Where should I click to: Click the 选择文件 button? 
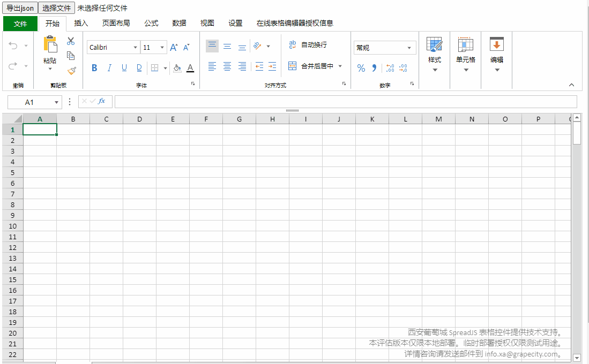(x=56, y=7)
